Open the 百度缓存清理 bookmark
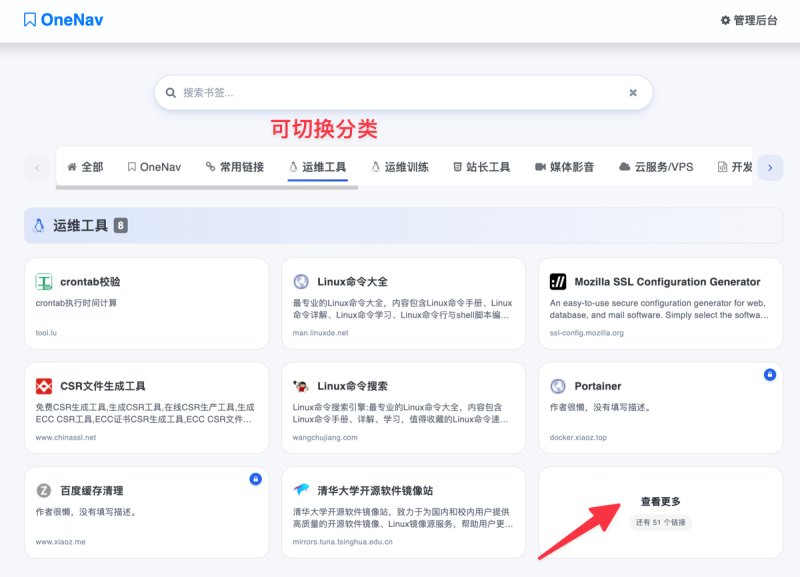This screenshot has width=800, height=577. (x=146, y=513)
